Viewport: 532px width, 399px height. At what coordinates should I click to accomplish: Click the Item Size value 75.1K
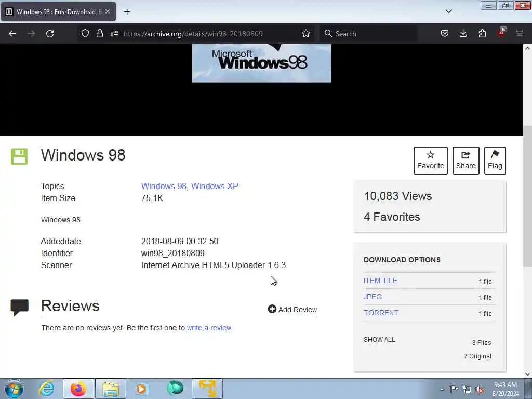coord(152,198)
